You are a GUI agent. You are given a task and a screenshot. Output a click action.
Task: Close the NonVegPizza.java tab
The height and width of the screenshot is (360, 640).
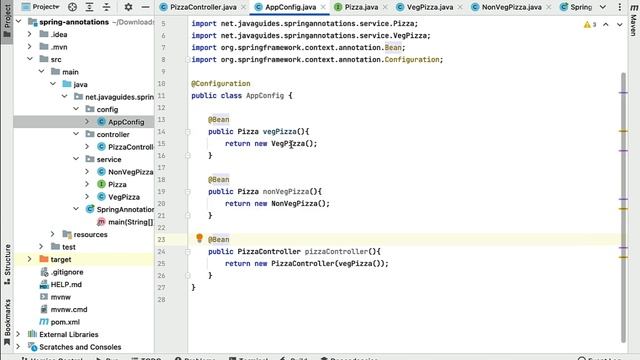pos(549,7)
